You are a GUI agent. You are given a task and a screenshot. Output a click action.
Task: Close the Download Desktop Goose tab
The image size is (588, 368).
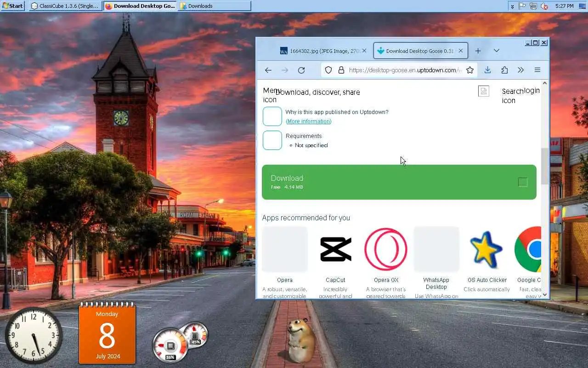tap(461, 51)
